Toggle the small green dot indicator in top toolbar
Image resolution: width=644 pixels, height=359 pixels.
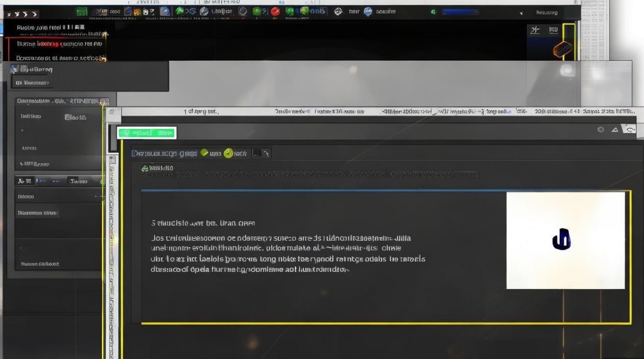[434, 12]
